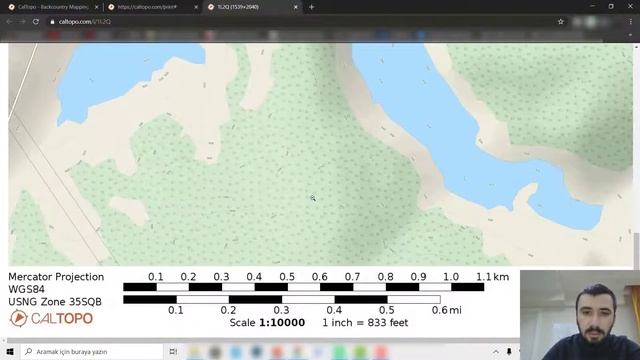Go forward in browser history
640x360 pixels.
point(22,22)
